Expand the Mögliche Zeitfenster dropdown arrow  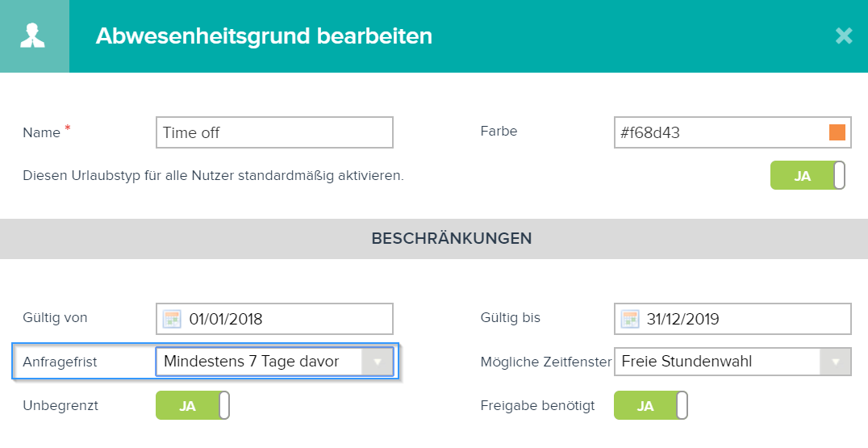836,362
